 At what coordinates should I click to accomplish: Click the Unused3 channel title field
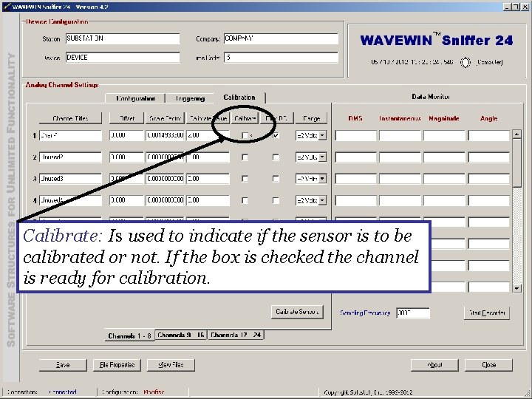(71, 179)
